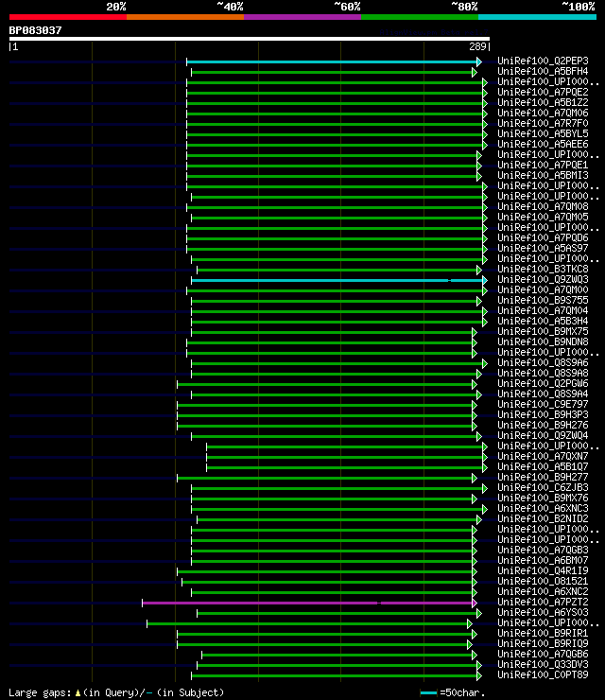Select the UniRef100_B9H276 entry
The height and width of the screenshot is (700, 605).
pyautogui.click(x=543, y=426)
